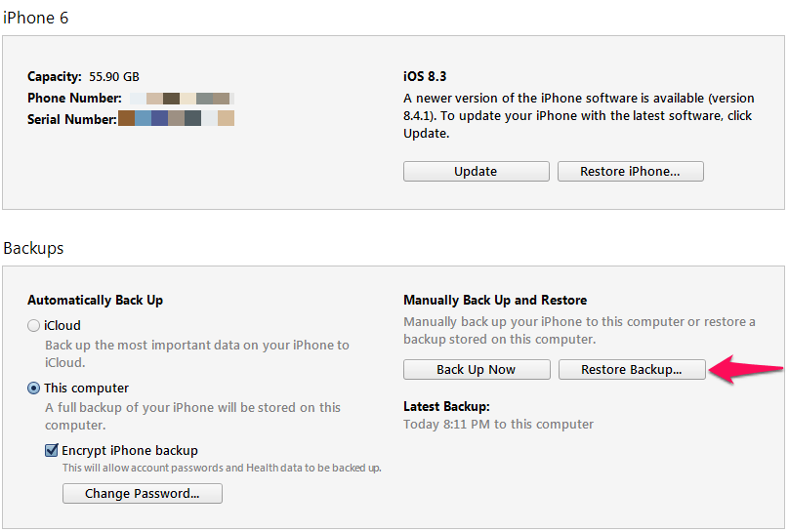
Task: Click the blurred serial number value
Action: click(x=176, y=118)
